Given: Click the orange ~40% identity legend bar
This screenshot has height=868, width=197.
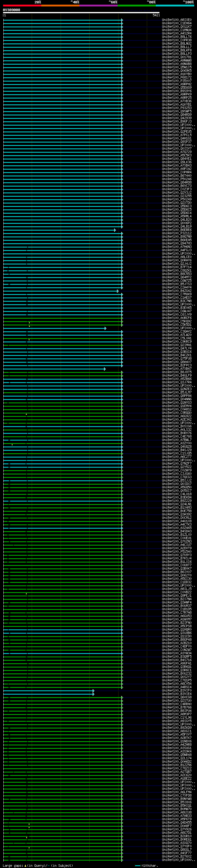Looking at the screenshot, I should [61, 6].
